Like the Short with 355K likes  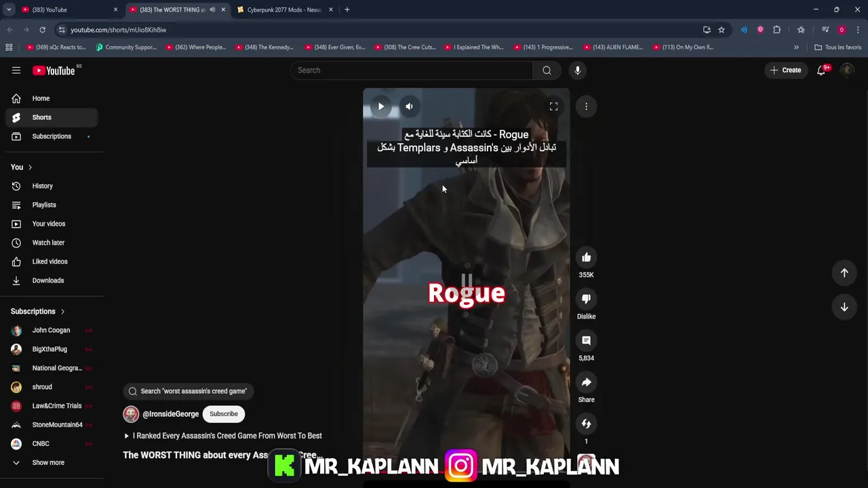point(587,258)
